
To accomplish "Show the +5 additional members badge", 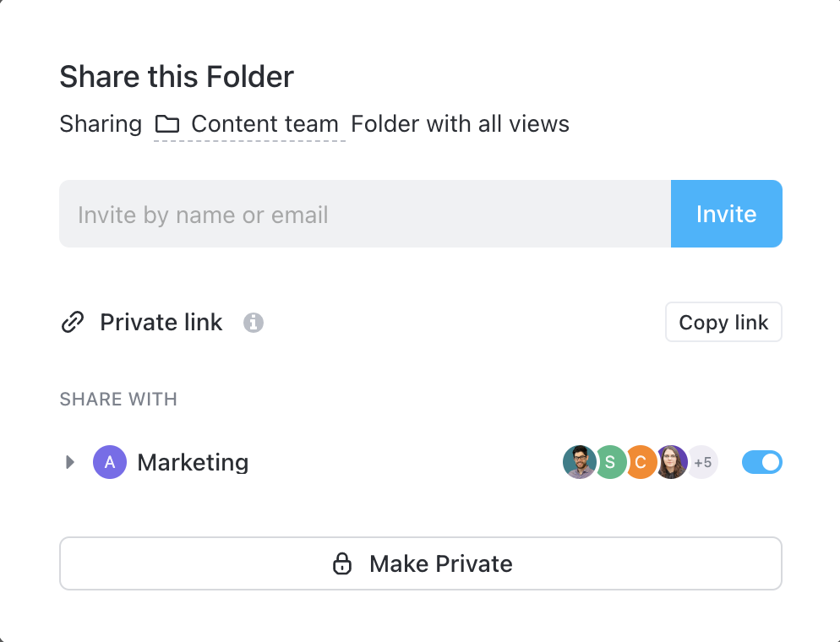I will [703, 462].
